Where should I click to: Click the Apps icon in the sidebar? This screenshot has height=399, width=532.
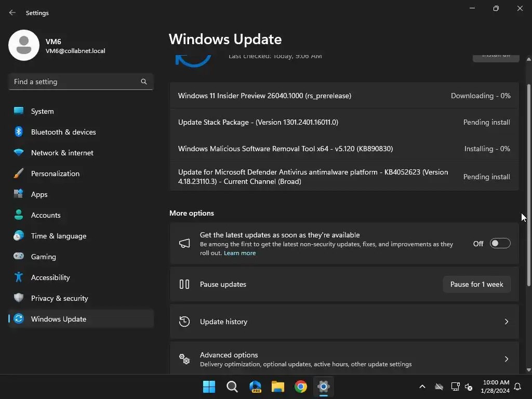point(19,194)
